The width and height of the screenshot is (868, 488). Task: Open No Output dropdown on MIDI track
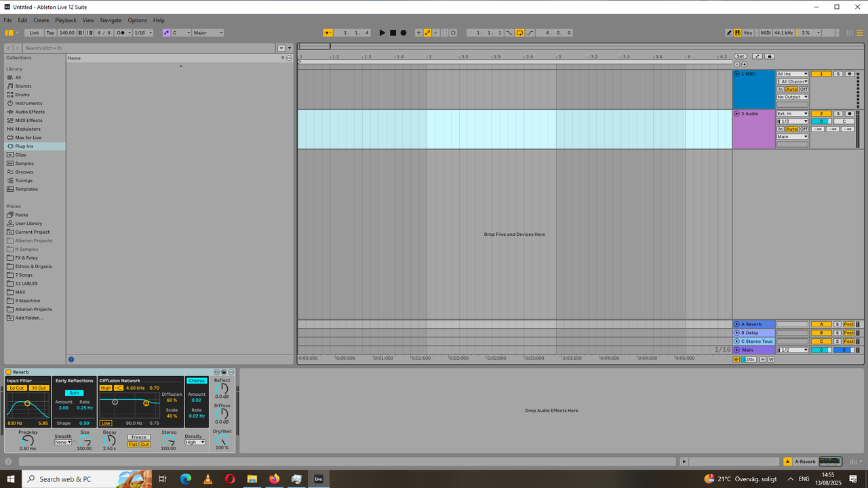tap(792, 96)
